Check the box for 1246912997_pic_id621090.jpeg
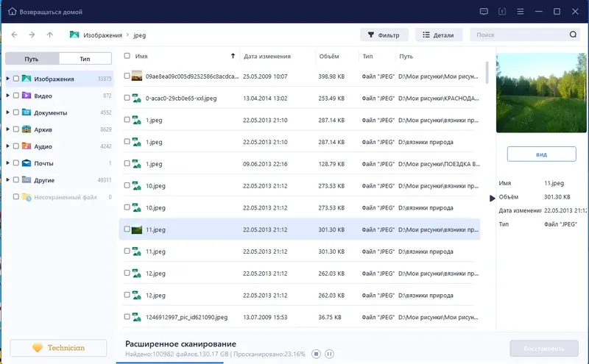Viewport: 589px width, 364px height. coord(127,317)
